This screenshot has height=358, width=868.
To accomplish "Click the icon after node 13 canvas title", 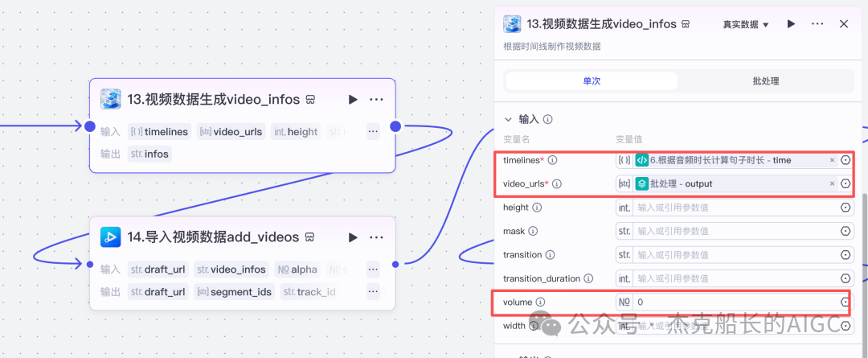I will [310, 100].
